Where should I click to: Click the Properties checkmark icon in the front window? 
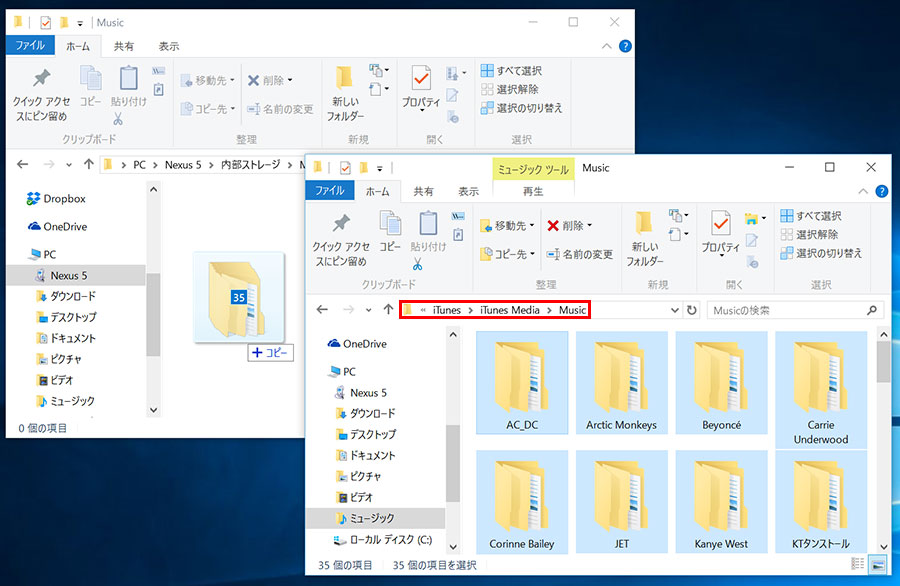pos(720,223)
